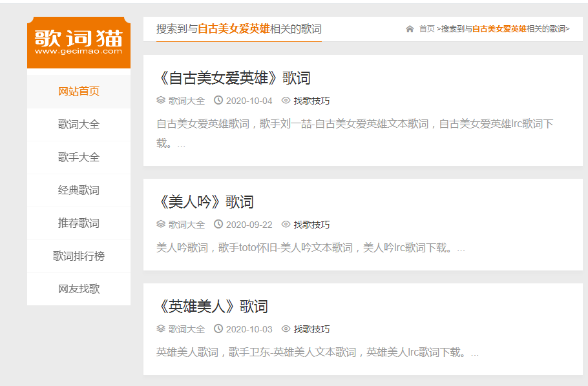Click the date text 2020-10-04
588x386 pixels.
[x=249, y=101]
